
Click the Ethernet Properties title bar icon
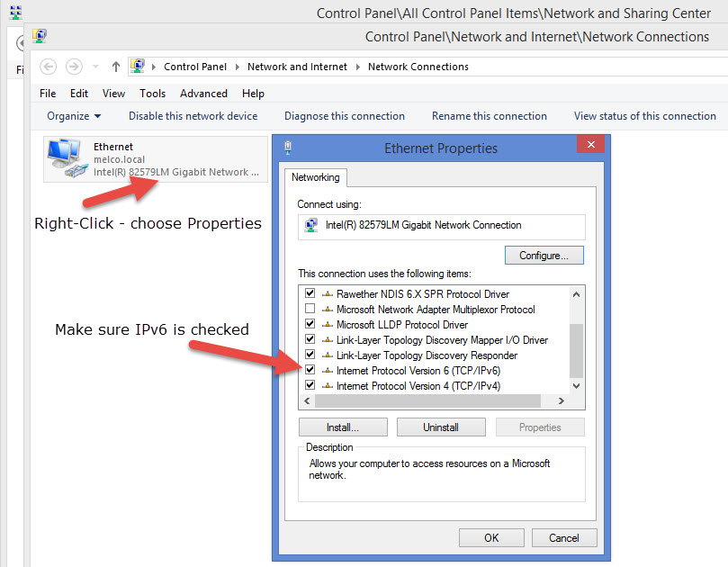pyautogui.click(x=287, y=148)
